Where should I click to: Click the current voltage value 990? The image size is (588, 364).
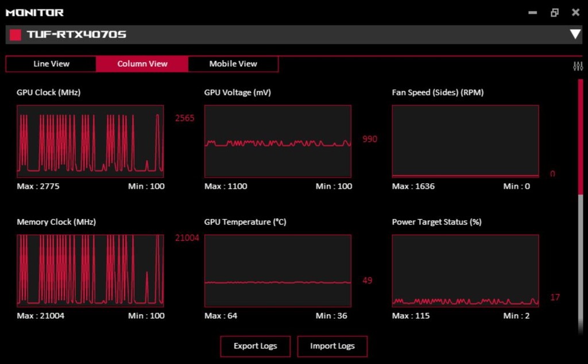(370, 139)
